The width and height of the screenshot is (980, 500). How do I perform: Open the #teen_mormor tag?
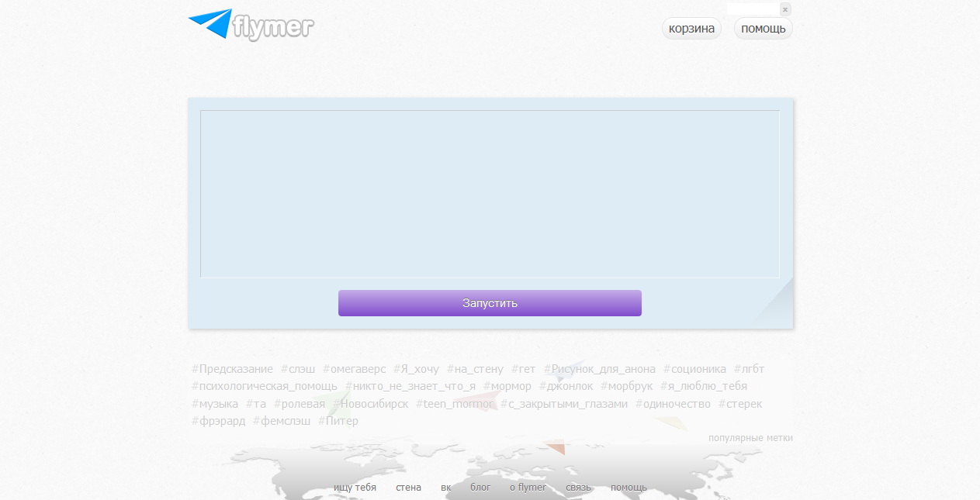[x=454, y=404]
